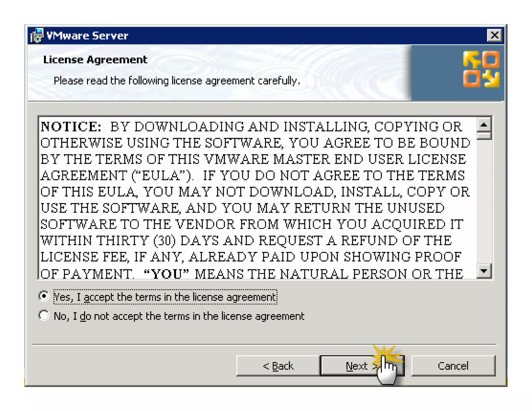This screenshot has height=411, width=532.
Task: Click the orange VMware logo graphic
Action: [481, 69]
